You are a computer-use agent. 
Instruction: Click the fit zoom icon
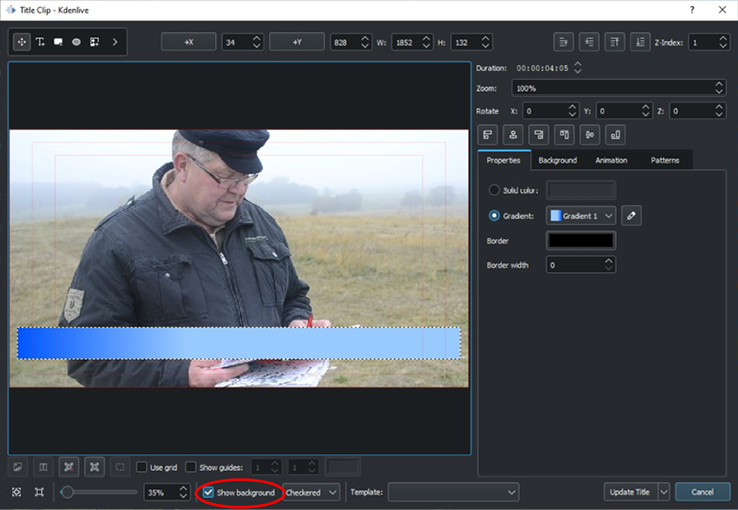17,492
